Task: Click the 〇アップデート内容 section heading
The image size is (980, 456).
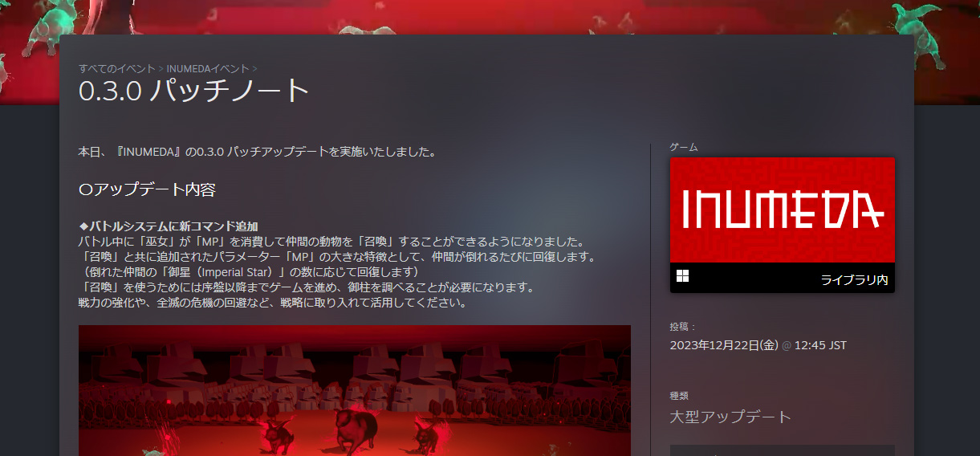Action: point(147,190)
